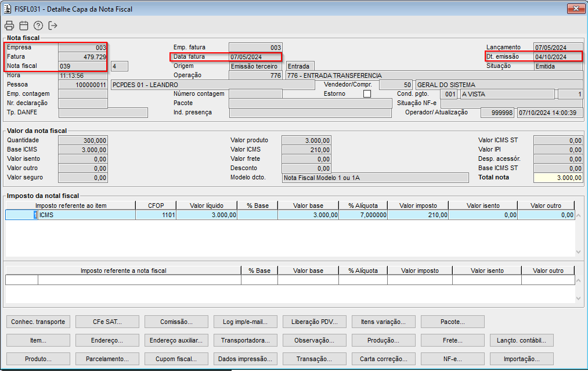This screenshot has height=371, width=588.
Task: Click the Liberação PDV... button
Action: click(314, 322)
